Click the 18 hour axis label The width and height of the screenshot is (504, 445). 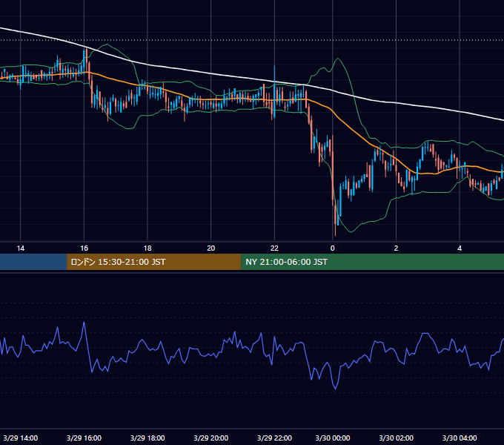147,248
